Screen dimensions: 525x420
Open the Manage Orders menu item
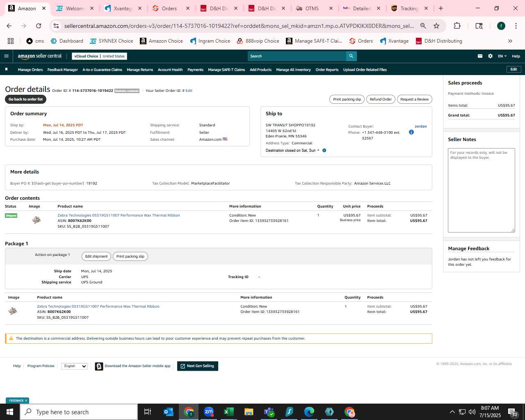(x=30, y=70)
